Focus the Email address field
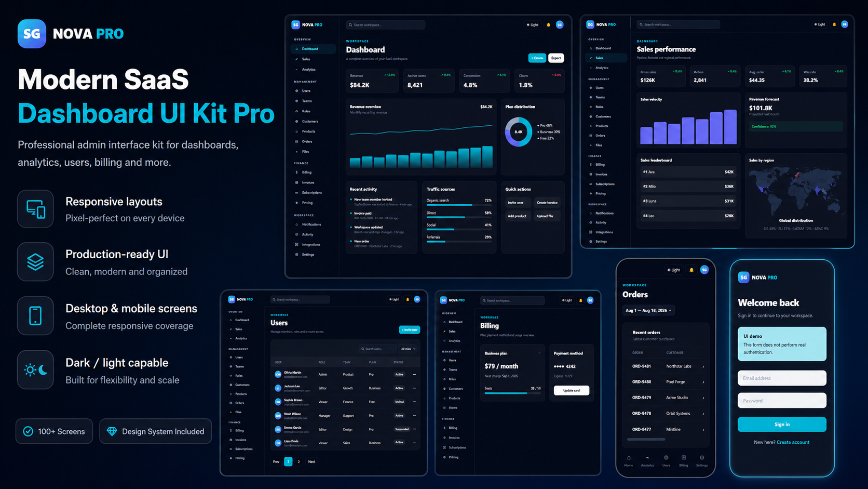This screenshot has height=489, width=868. point(782,378)
